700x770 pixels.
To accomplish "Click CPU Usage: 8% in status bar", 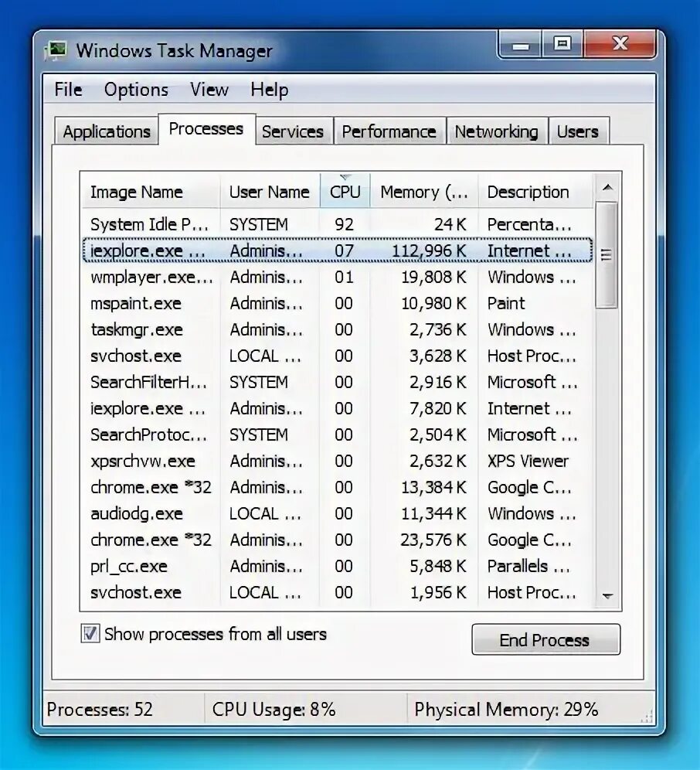I will coord(274,709).
